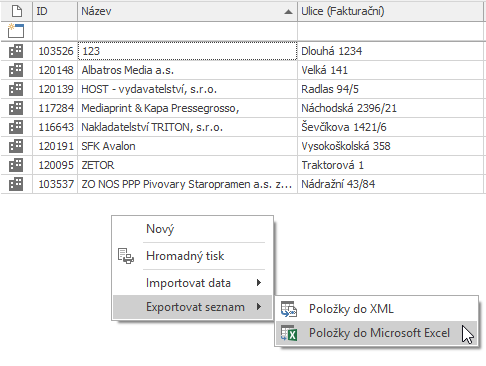
Task: Sort by the ID column header
Action: (x=55, y=11)
